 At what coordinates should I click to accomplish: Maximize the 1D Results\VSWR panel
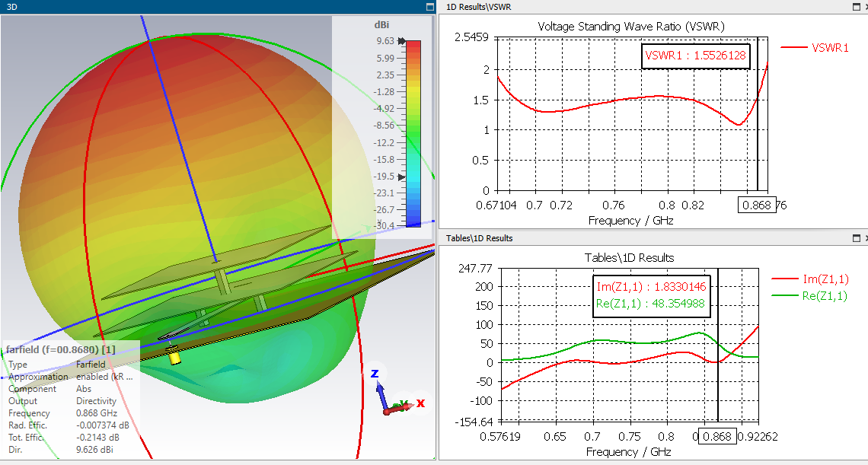[857, 7]
